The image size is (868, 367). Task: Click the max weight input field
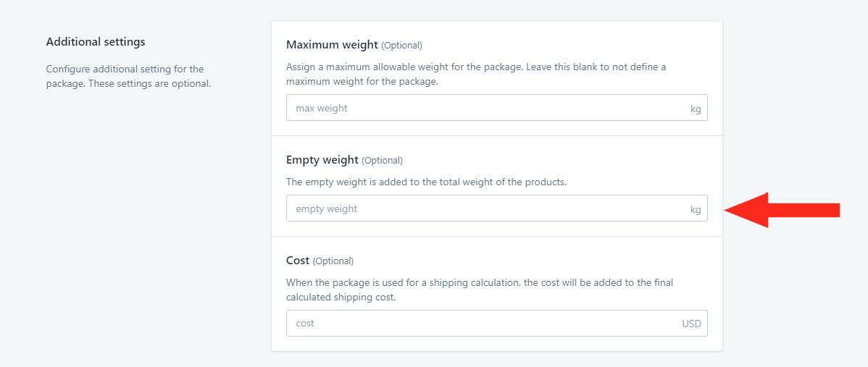coord(496,108)
